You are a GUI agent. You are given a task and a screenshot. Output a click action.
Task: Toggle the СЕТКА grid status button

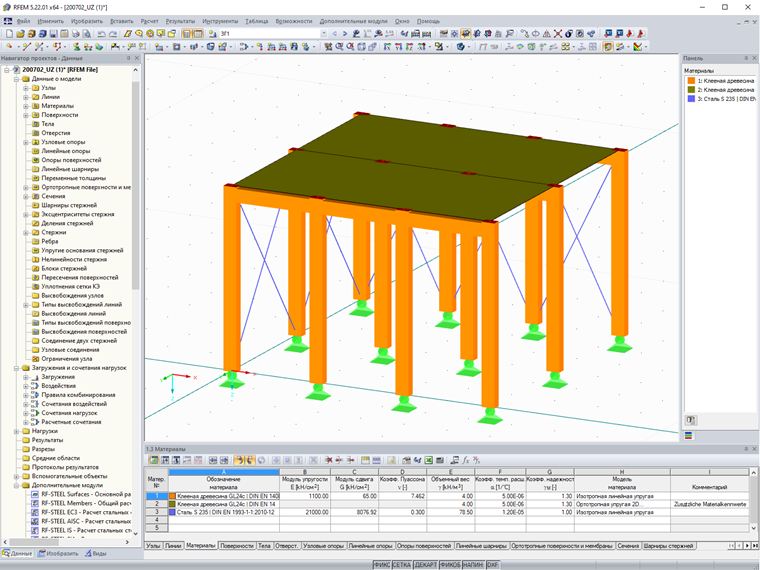pyautogui.click(x=402, y=565)
